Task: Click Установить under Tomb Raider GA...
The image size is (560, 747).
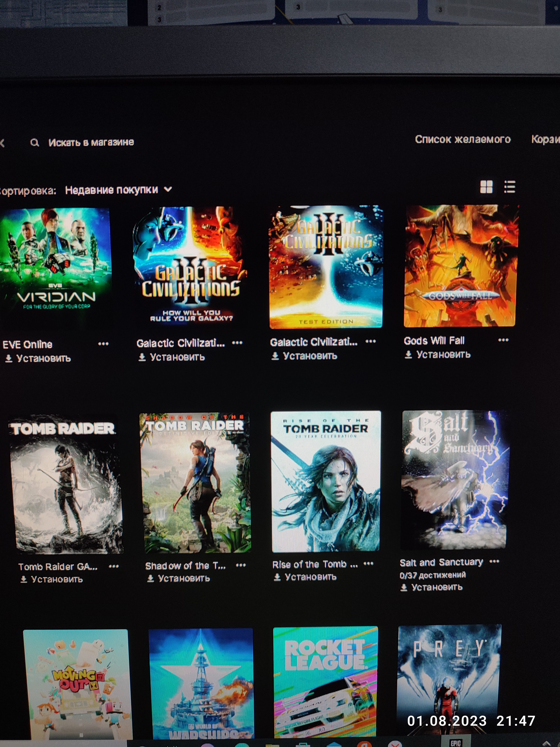Action: point(52,579)
